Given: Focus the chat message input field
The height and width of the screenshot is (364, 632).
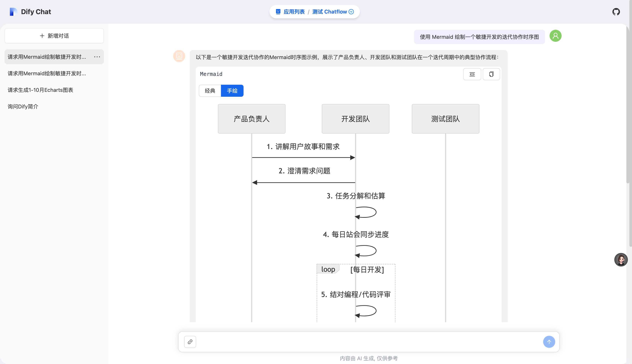Looking at the screenshot, I should [368, 342].
